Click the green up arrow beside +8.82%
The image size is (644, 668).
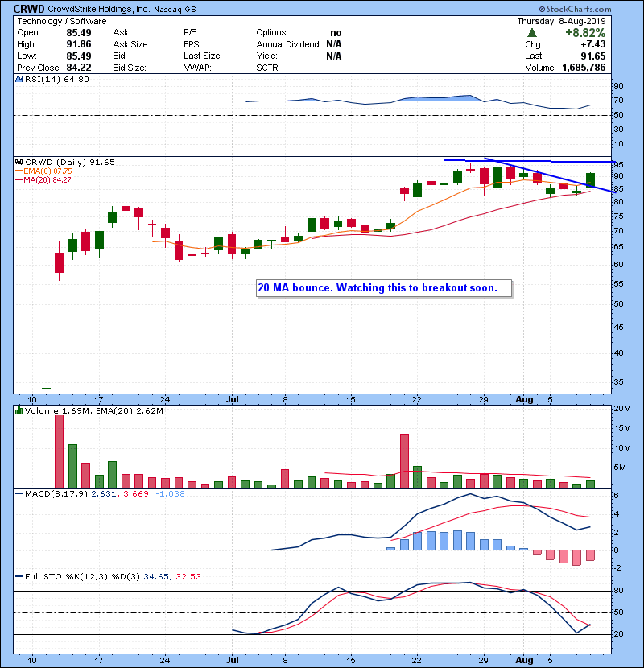531,33
